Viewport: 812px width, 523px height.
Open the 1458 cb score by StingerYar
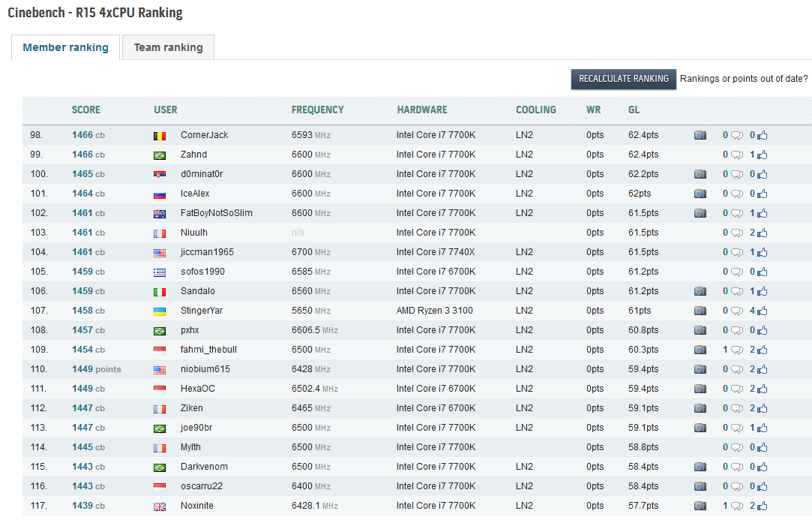[88, 311]
